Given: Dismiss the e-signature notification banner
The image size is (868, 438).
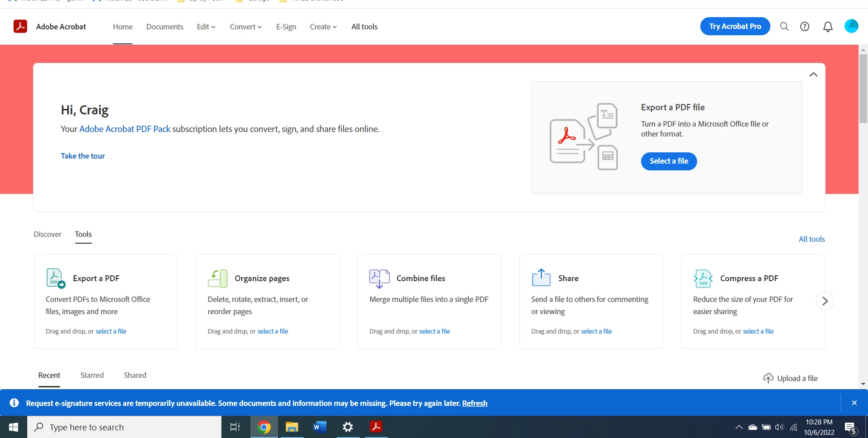Looking at the screenshot, I should pyautogui.click(x=854, y=403).
